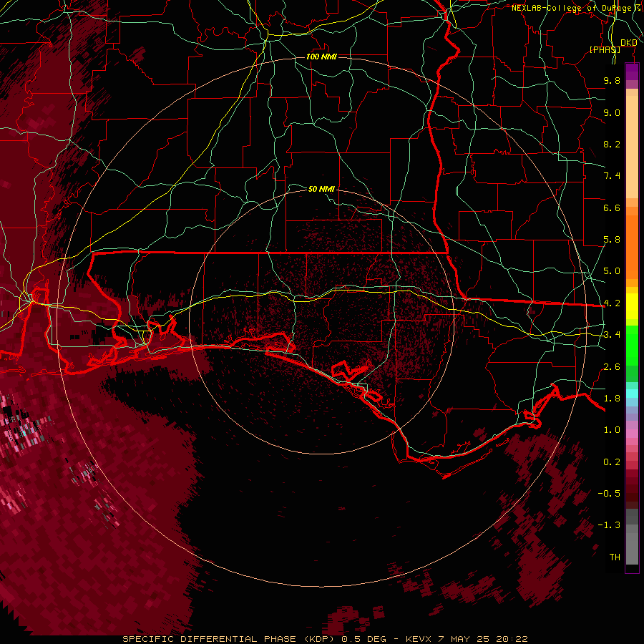644x644 pixels.
Task: Click the 9.8 value on the color scale
Action: [612, 80]
